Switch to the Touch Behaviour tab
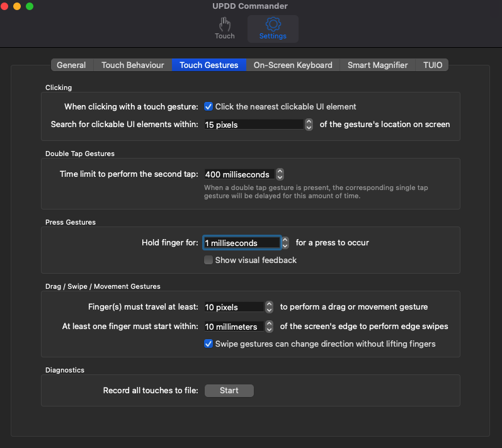Screen dimensions: 502x448 click(132, 65)
